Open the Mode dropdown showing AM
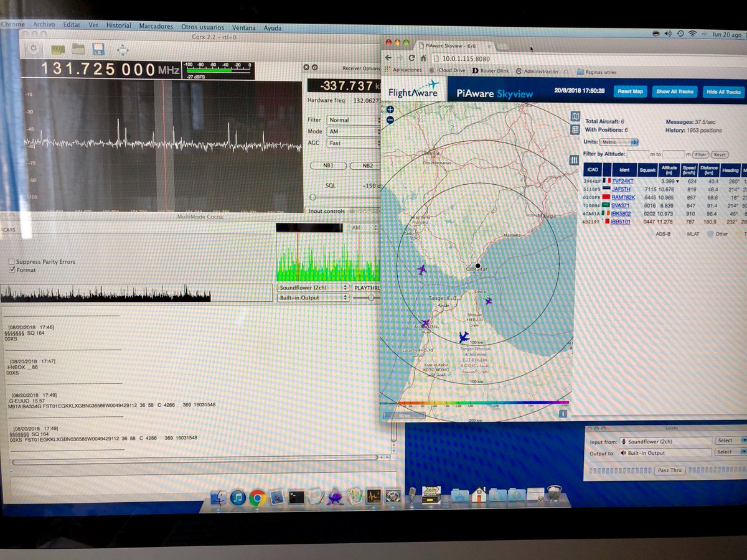The height and width of the screenshot is (560, 747). 354,131
